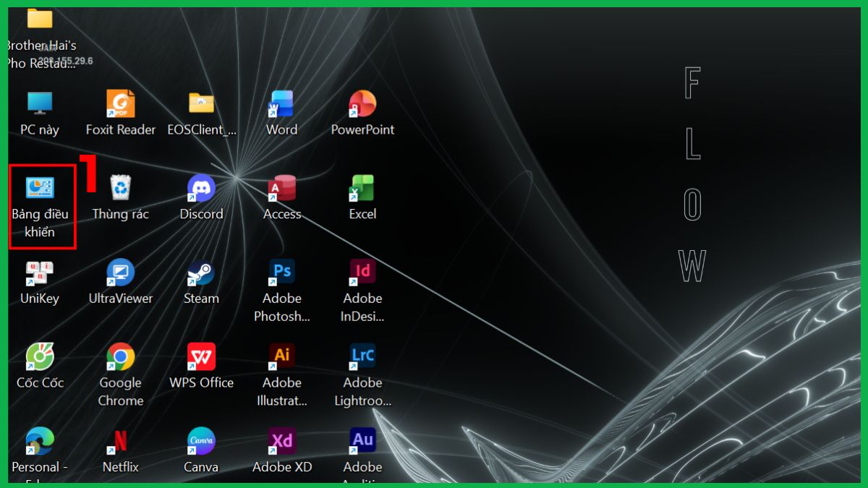Select the Thùng rác recycle bin

(x=120, y=188)
